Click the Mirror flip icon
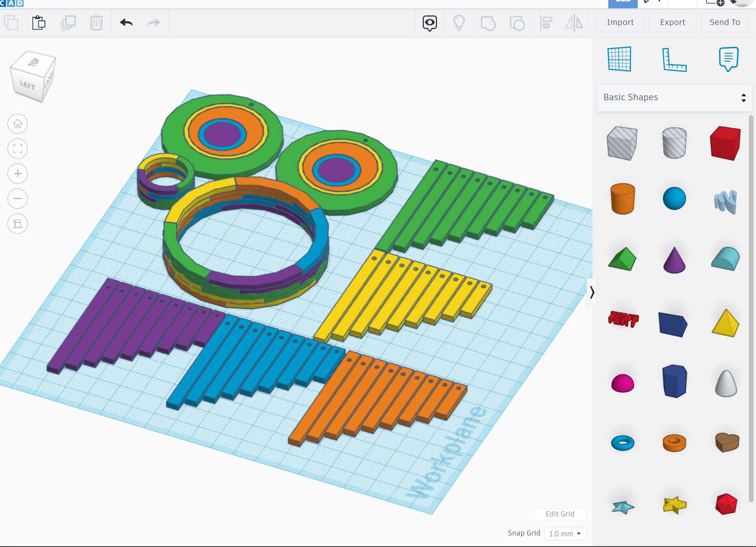The height and width of the screenshot is (547, 756). pyautogui.click(x=574, y=23)
